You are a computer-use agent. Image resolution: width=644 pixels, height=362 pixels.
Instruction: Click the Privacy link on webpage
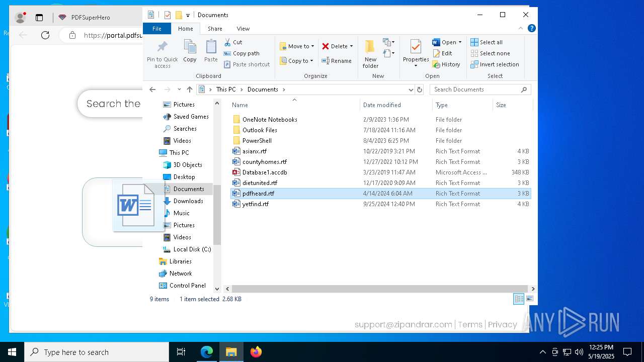click(503, 325)
